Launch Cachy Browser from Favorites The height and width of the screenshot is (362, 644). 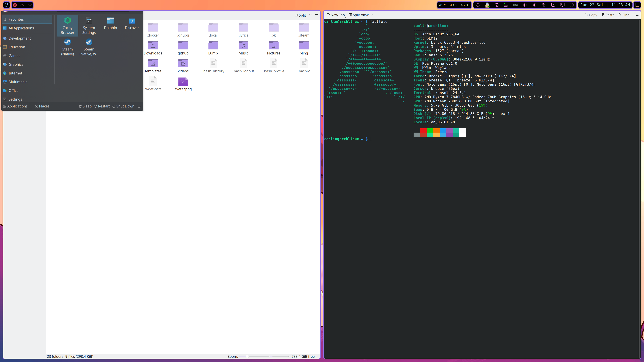67,25
